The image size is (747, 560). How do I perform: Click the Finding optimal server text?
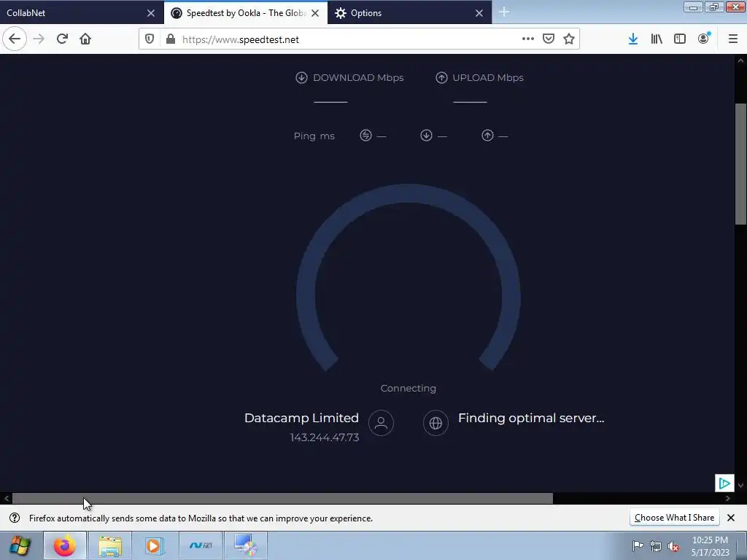[531, 418]
